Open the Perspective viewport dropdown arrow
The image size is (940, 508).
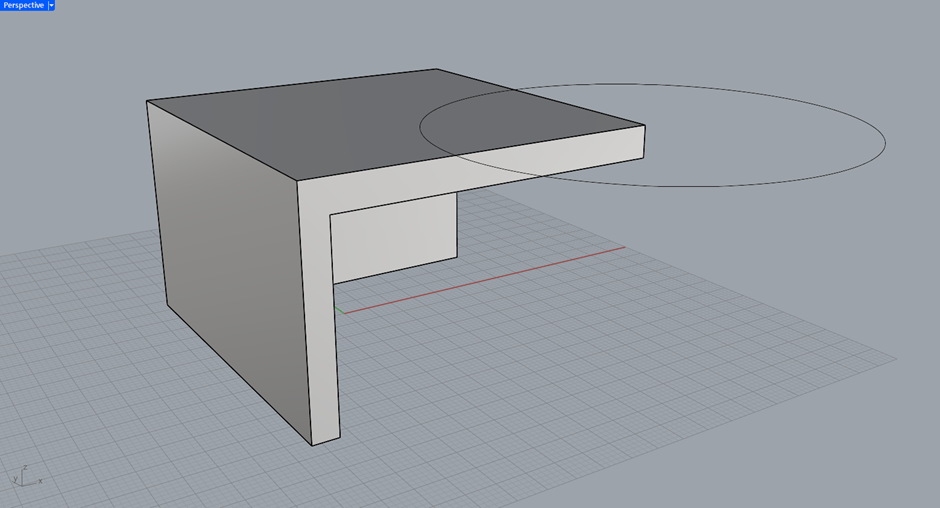(x=52, y=5)
